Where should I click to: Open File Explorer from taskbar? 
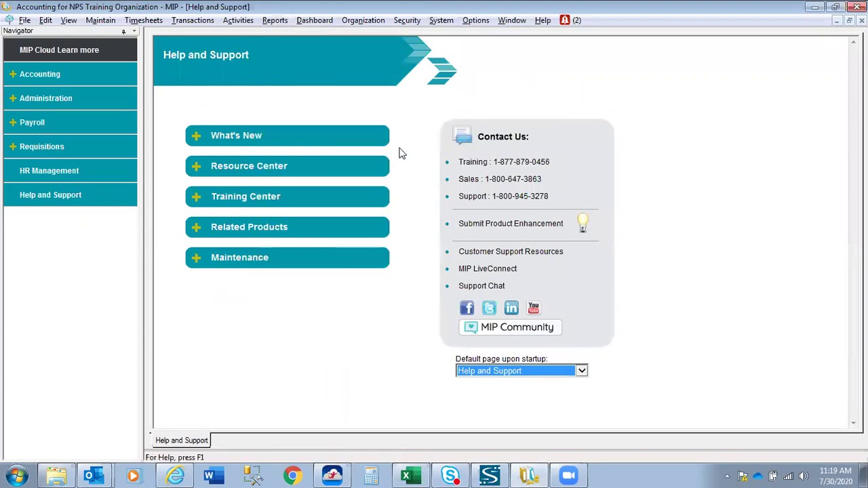(56, 476)
